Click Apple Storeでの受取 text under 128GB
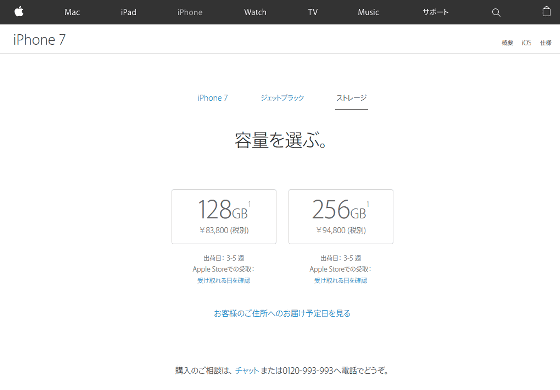This screenshot has width=560, height=390. (224, 269)
